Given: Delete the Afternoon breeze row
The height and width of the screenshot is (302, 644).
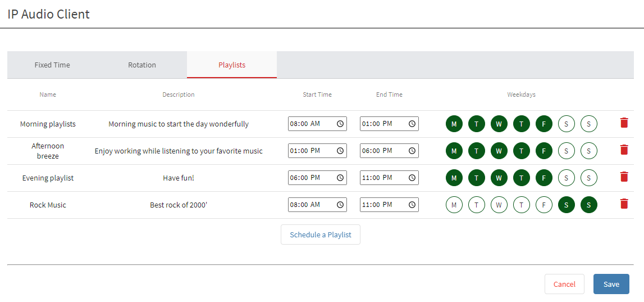Looking at the screenshot, I should point(624,150).
